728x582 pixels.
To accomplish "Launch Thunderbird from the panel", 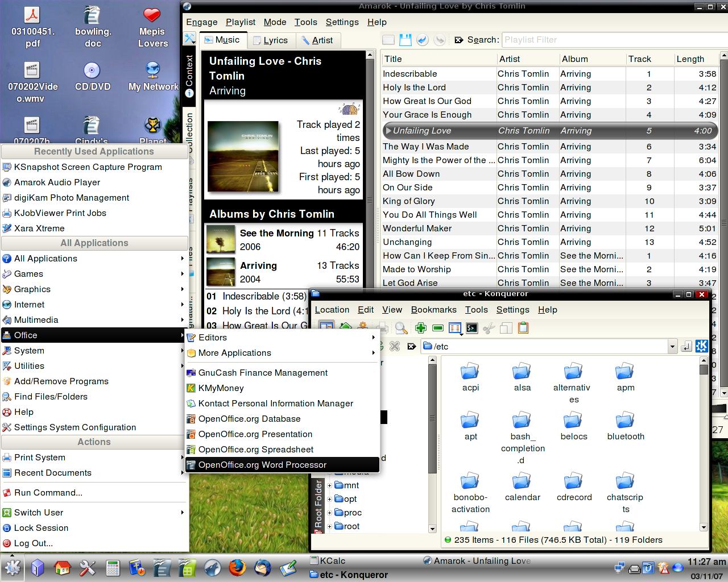I will click(x=263, y=567).
